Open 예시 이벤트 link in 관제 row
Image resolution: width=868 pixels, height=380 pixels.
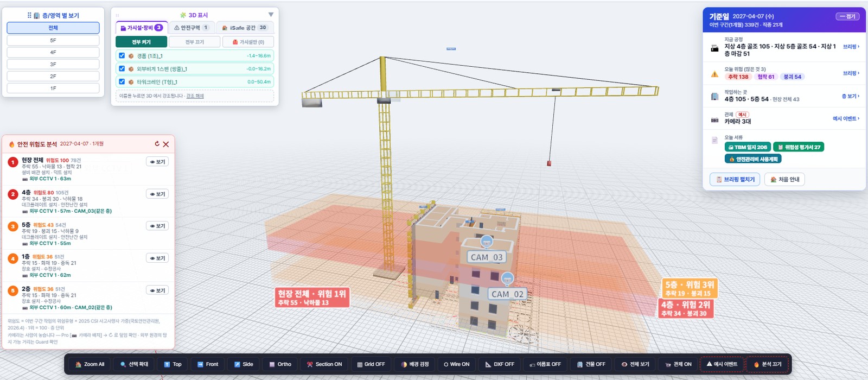click(x=846, y=118)
